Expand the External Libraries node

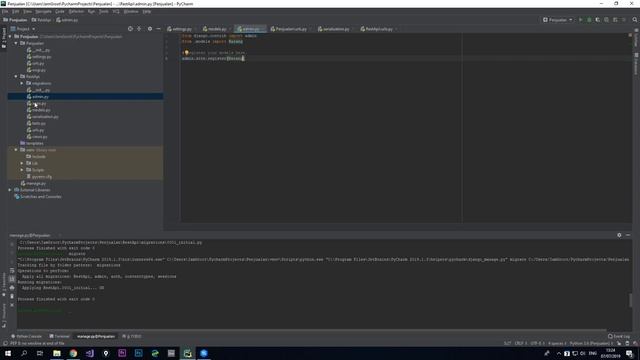point(10,190)
